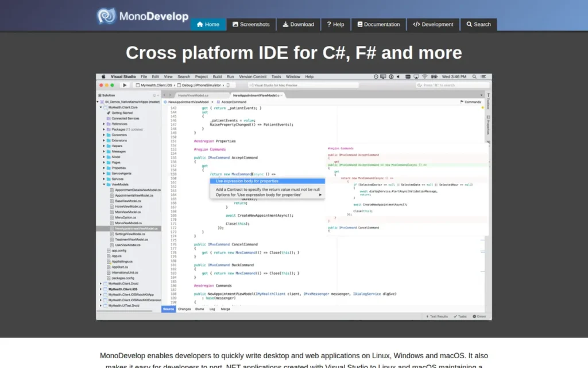Screen dimensions: 588x368
Task: Click the Run play button in IDE toolbar
Action: click(125, 85)
